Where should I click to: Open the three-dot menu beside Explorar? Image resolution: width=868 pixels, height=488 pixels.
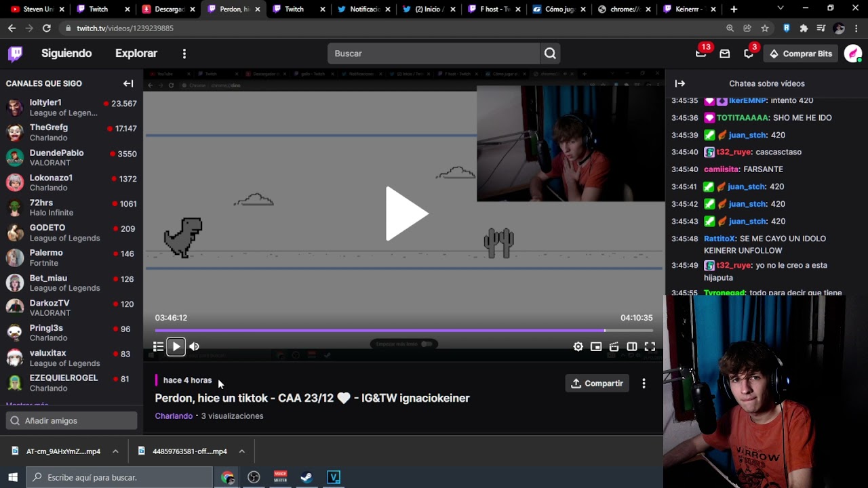[184, 54]
